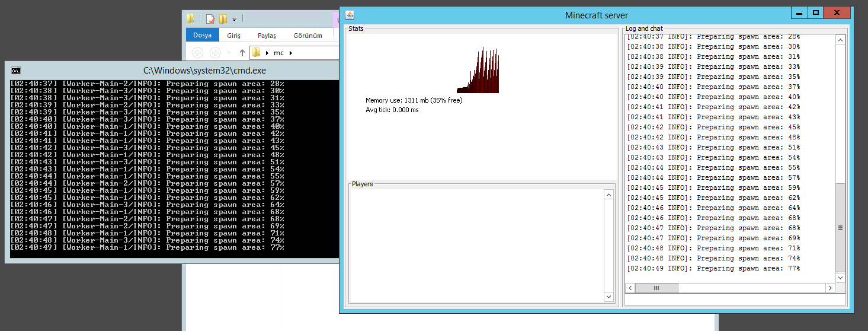Image resolution: width=868 pixels, height=331 pixels.
Task: Click the Worker-Main-1 77% line in cmd window
Action: coord(148,247)
